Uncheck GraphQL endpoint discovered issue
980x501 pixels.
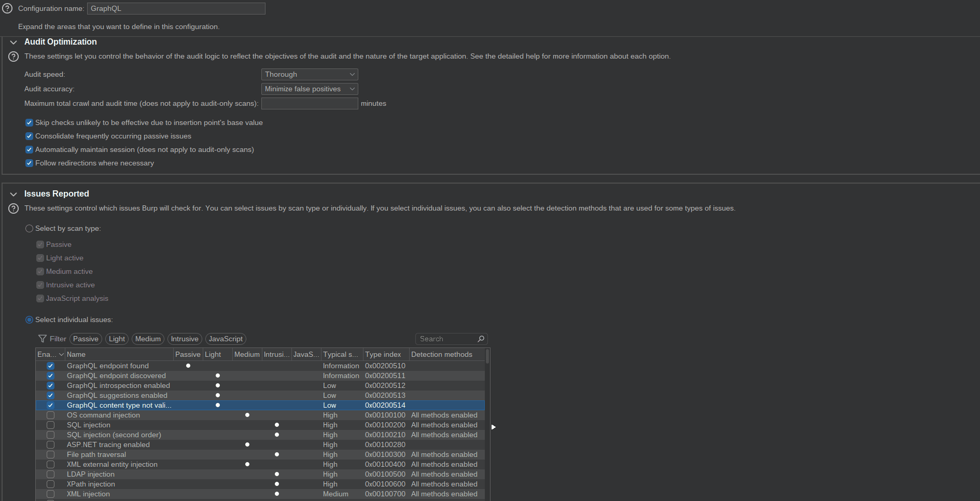(50, 376)
